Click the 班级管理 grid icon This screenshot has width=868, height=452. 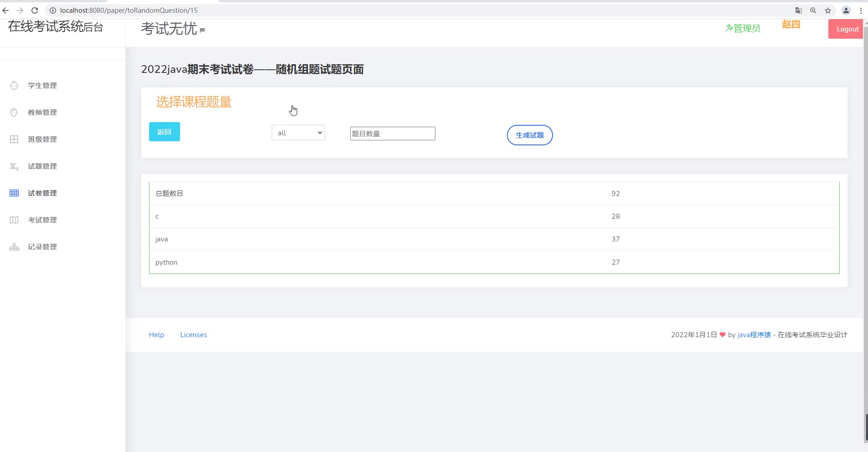click(x=14, y=139)
